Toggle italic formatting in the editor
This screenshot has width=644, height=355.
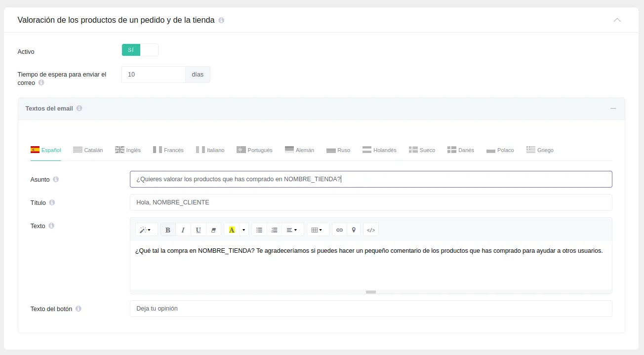pos(183,230)
